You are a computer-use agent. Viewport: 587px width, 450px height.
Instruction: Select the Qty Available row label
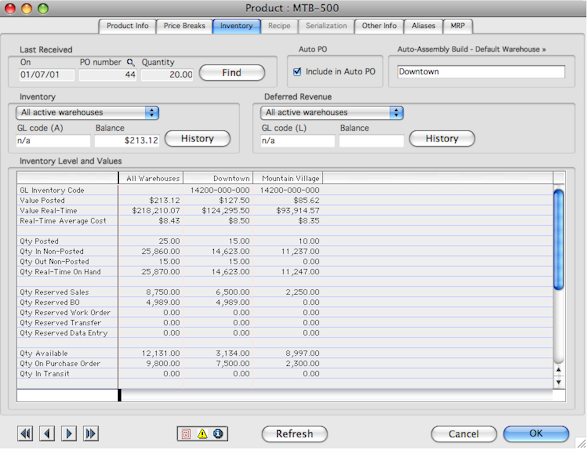coord(44,353)
